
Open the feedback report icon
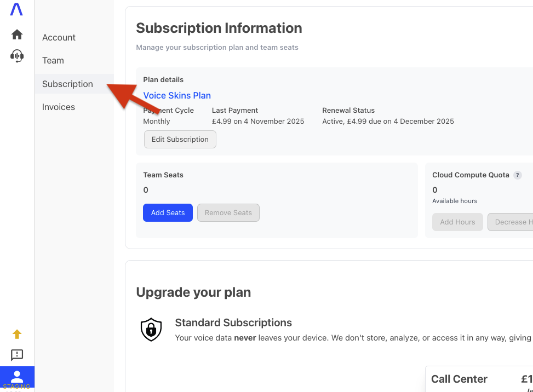tap(17, 355)
